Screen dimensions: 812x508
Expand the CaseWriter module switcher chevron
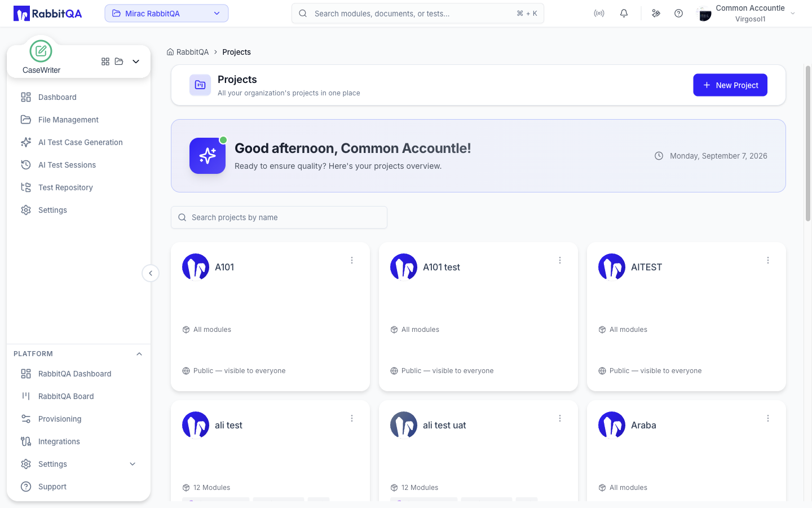136,62
